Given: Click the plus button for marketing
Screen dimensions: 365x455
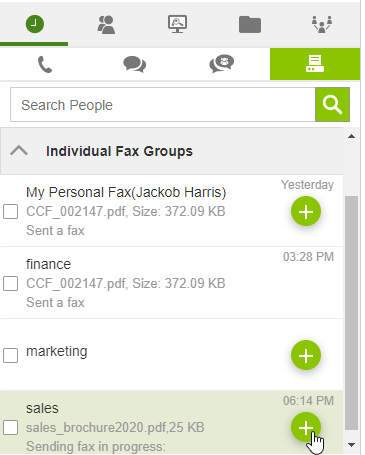Looking at the screenshot, I should click(x=306, y=355).
